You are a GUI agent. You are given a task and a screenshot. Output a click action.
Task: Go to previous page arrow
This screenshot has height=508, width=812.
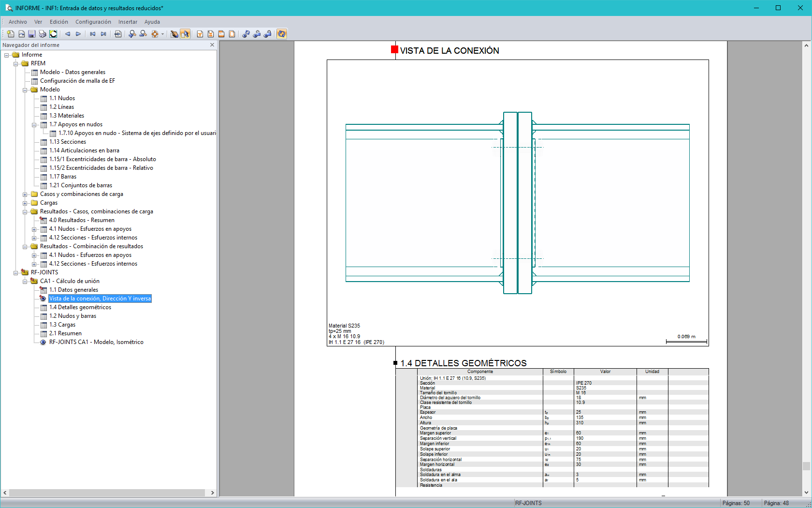68,34
